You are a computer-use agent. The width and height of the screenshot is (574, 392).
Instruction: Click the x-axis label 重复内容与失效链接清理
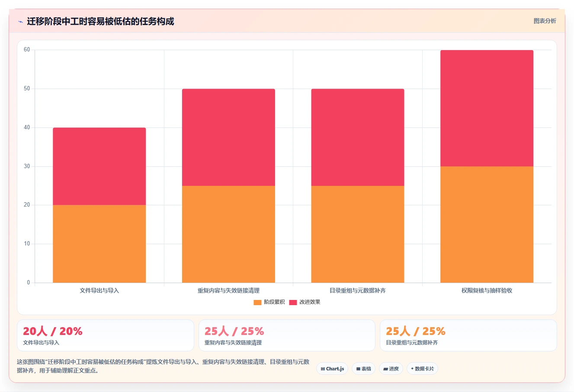click(228, 290)
